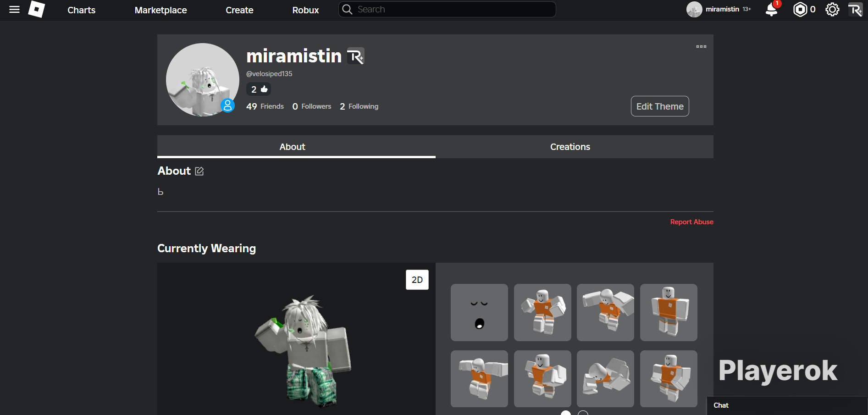Open the Create page
The image size is (868, 415).
pos(239,10)
